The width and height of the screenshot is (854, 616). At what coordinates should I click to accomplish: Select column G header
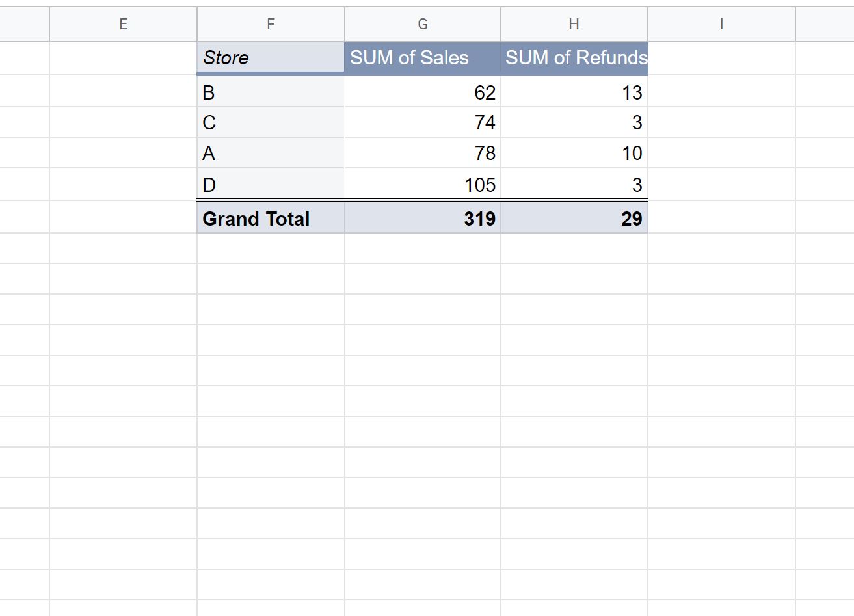(422, 24)
